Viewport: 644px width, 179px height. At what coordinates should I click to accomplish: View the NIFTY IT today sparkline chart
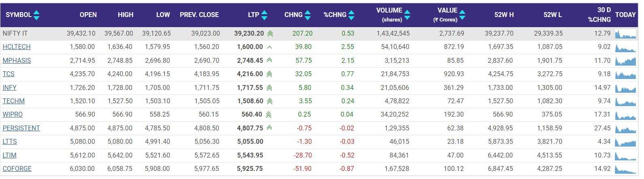pyautogui.click(x=625, y=34)
